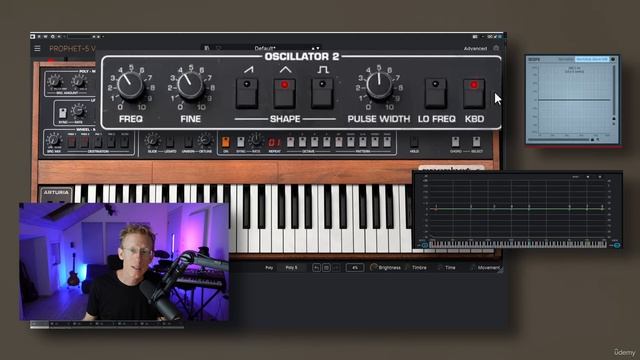Click the left Poly-Mod amount knob

pyautogui.click(x=55, y=81)
